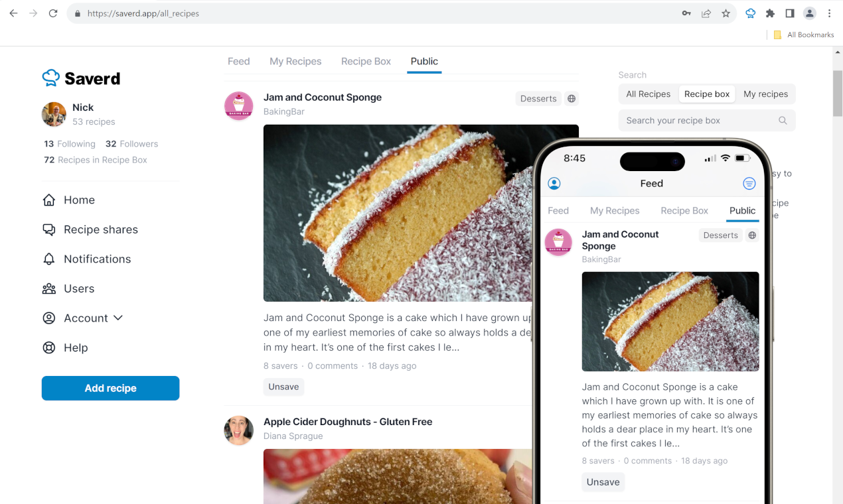The image size is (843, 504).
Task: Tap the Desserts tag on the phone card
Action: (720, 235)
